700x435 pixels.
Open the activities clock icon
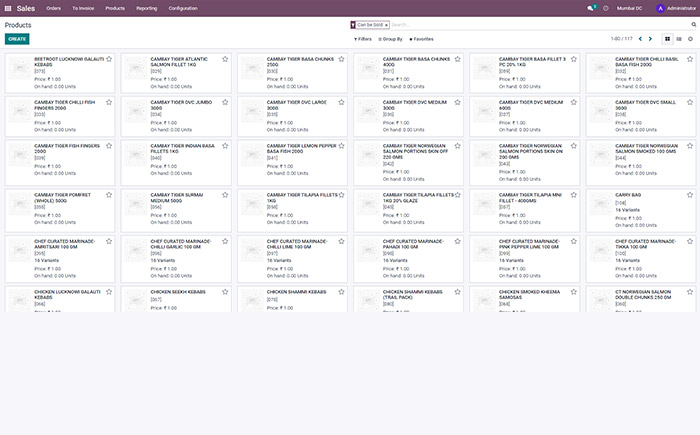pyautogui.click(x=606, y=8)
